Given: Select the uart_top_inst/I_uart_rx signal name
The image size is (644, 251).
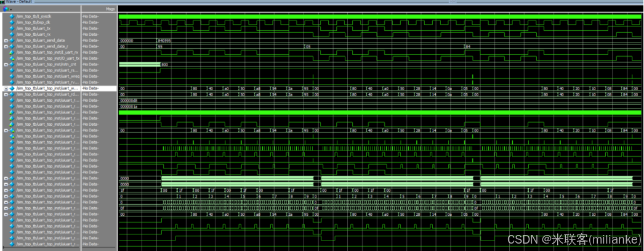Looking at the screenshot, I should coord(47,52).
